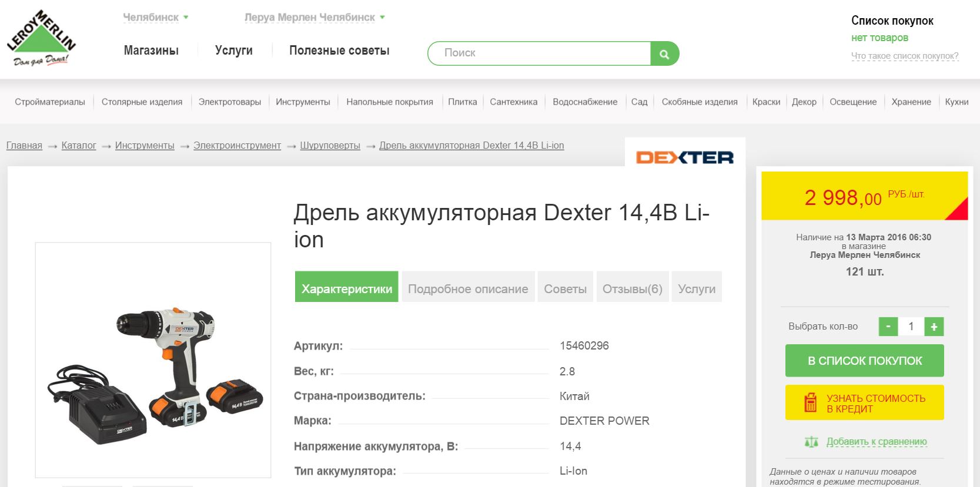Click the battery voltage value 14,4
Screen dimensions: 980x487
click(x=570, y=446)
